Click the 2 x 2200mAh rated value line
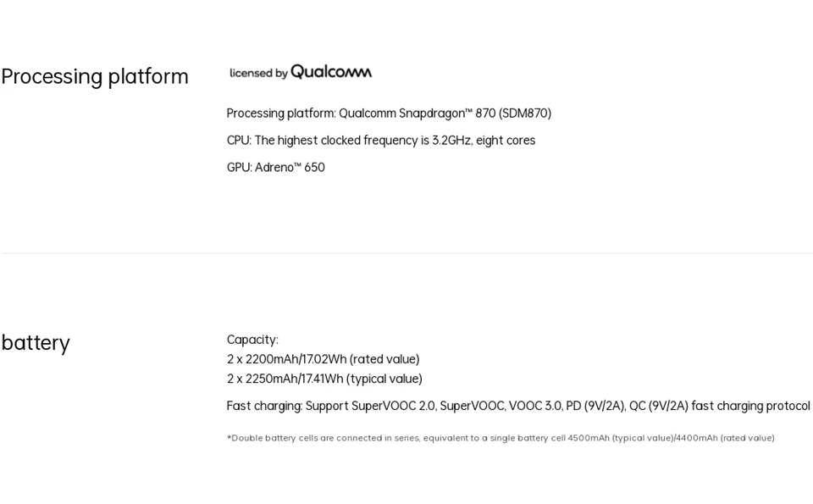 point(323,359)
